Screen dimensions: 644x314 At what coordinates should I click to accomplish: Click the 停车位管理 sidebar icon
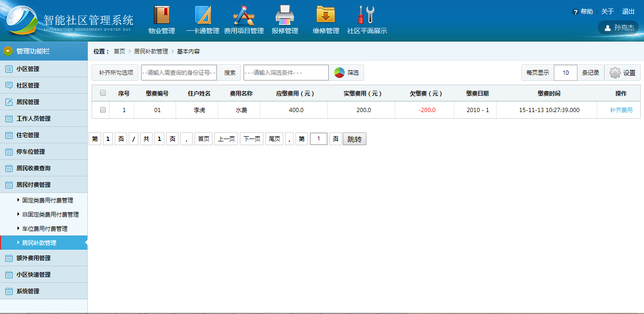(8, 152)
